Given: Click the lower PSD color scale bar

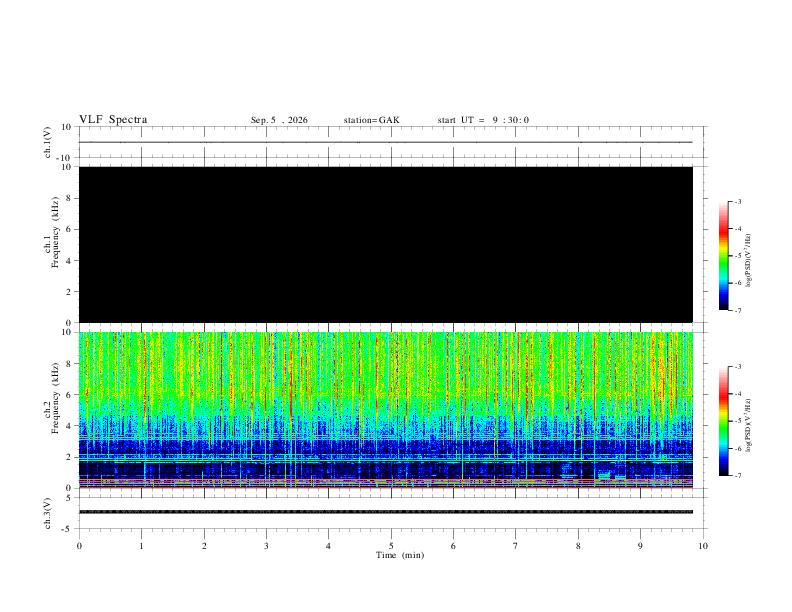Looking at the screenshot, I should (x=724, y=421).
